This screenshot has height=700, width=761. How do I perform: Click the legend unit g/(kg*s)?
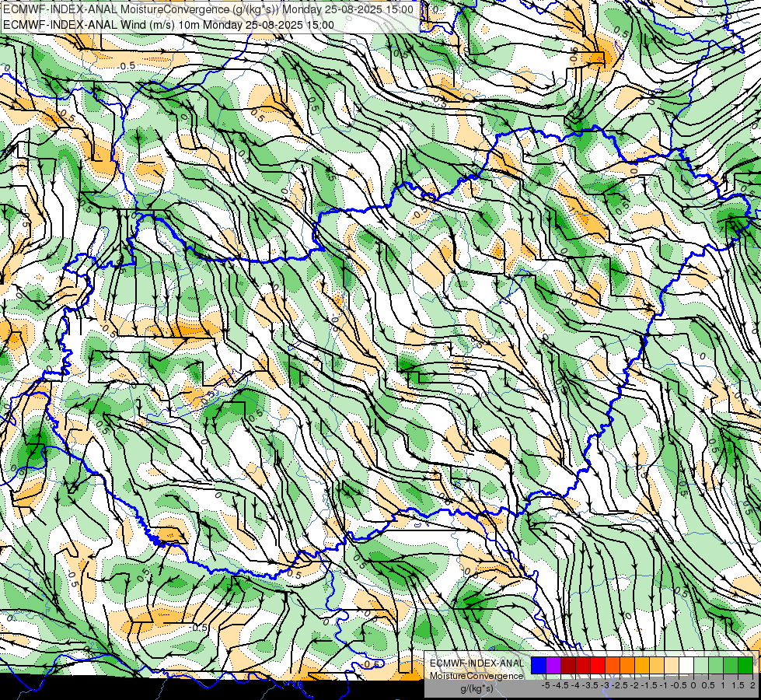477,689
